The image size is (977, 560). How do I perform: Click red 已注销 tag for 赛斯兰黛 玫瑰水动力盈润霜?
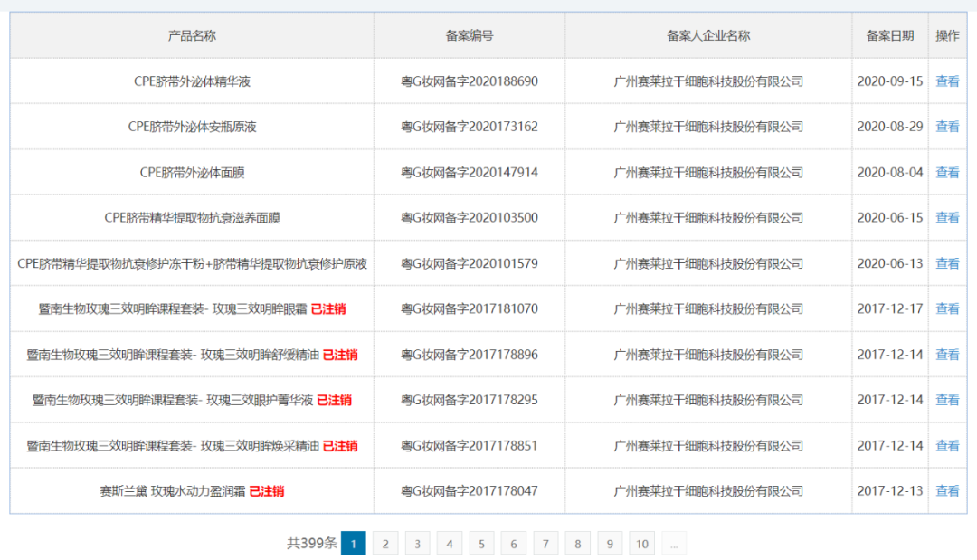click(x=267, y=491)
